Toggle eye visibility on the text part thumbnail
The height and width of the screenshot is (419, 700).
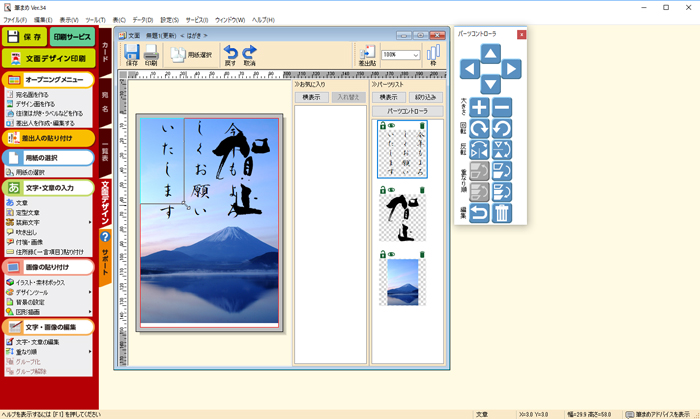pyautogui.click(x=390, y=126)
